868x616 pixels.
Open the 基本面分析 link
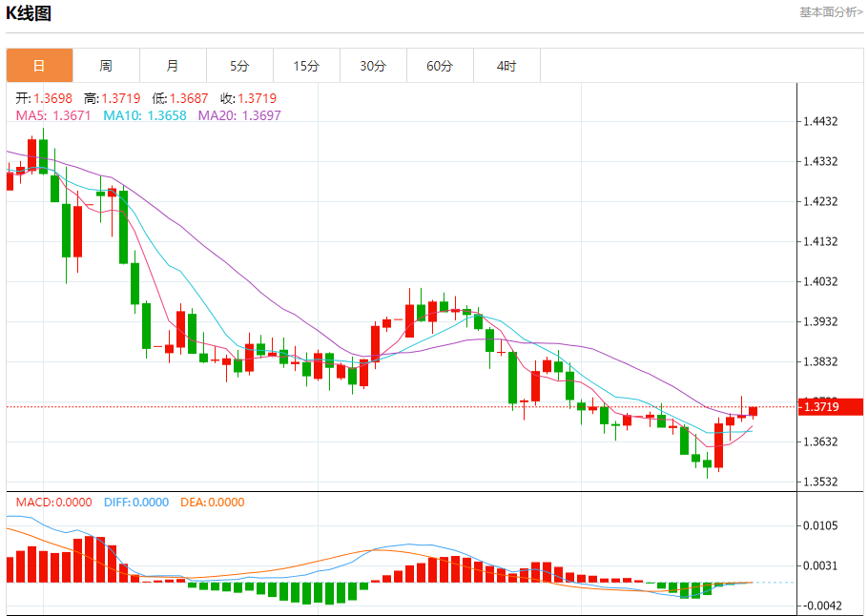point(831,12)
